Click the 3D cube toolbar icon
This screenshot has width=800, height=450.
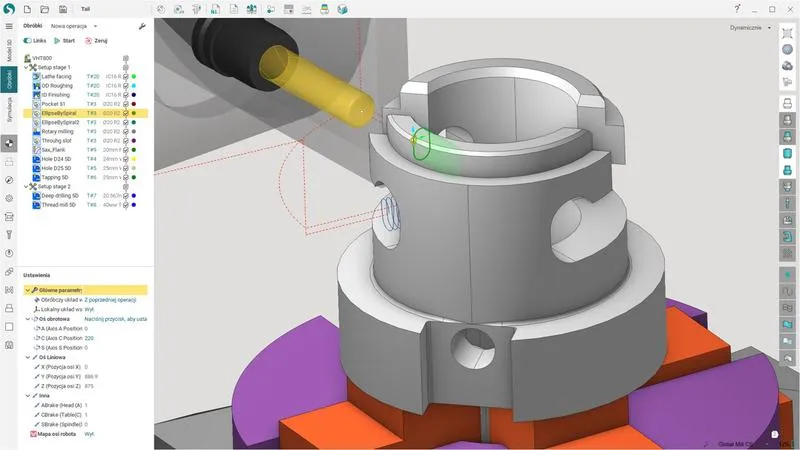(x=342, y=9)
